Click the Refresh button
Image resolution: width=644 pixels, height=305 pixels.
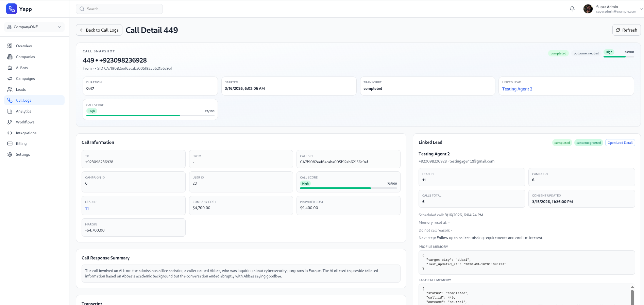(627, 30)
